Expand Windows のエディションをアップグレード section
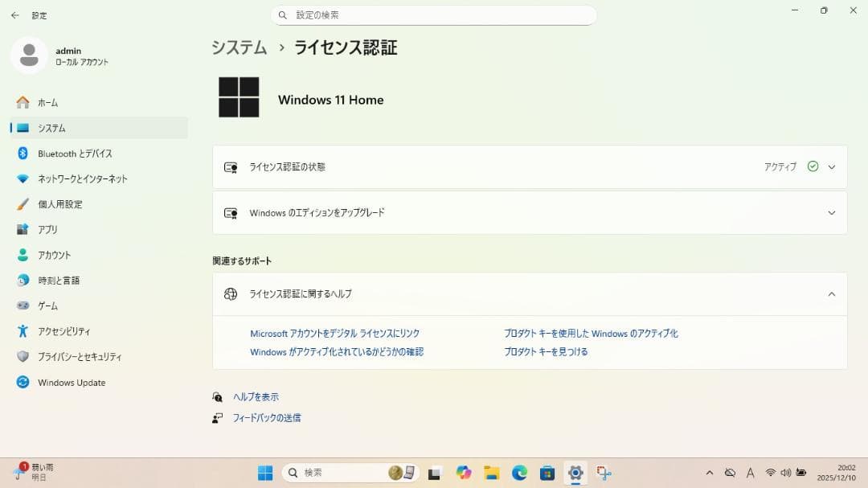 [832, 212]
